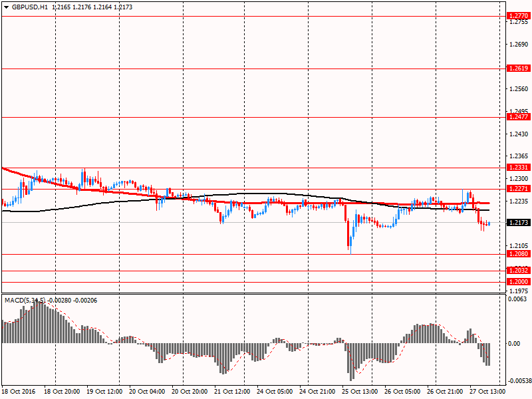Click the 19 Oct 12:00 time axis label
This screenshot has width=532, height=399.
[x=104, y=391]
